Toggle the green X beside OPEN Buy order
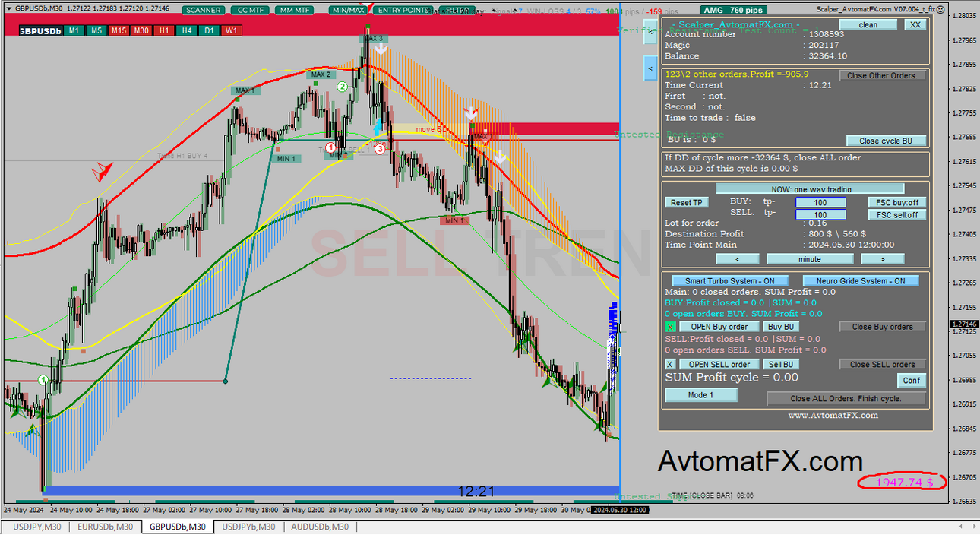 click(670, 327)
